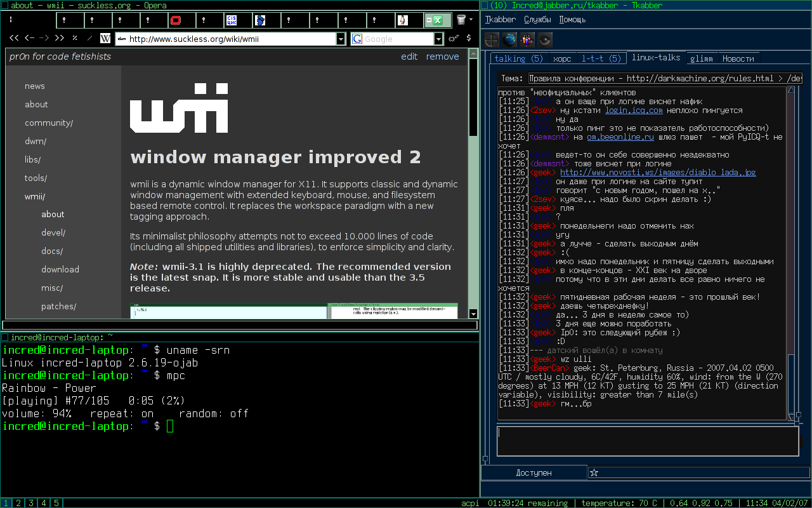The width and height of the screenshot is (812, 508).
Task: Switch to the Opera tab with the red Opera logo
Action: pos(182,20)
